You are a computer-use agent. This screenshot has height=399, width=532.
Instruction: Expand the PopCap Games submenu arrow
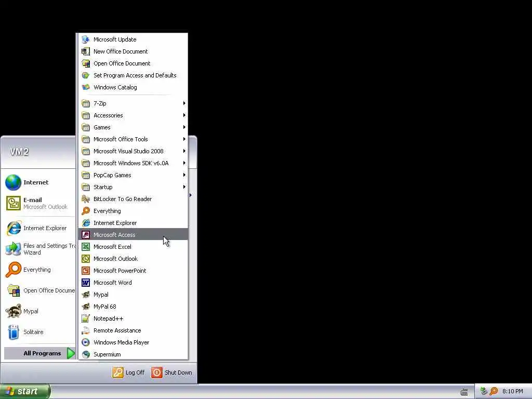pyautogui.click(x=184, y=175)
